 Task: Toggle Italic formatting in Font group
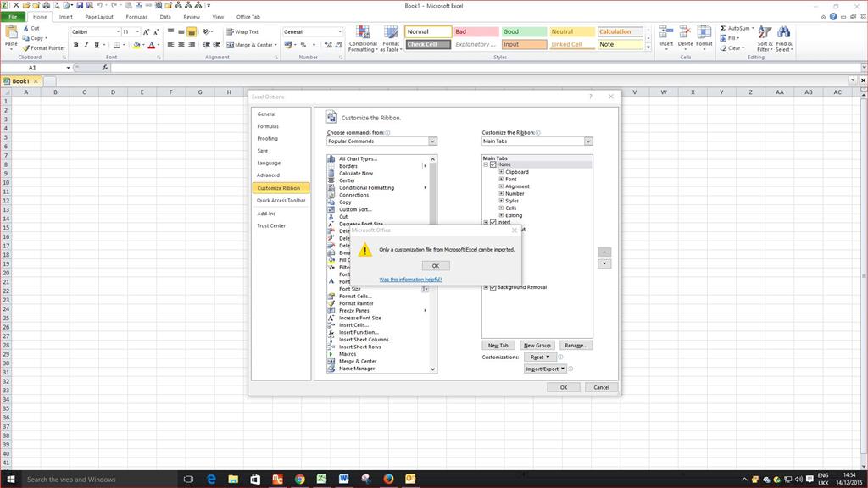click(86, 45)
